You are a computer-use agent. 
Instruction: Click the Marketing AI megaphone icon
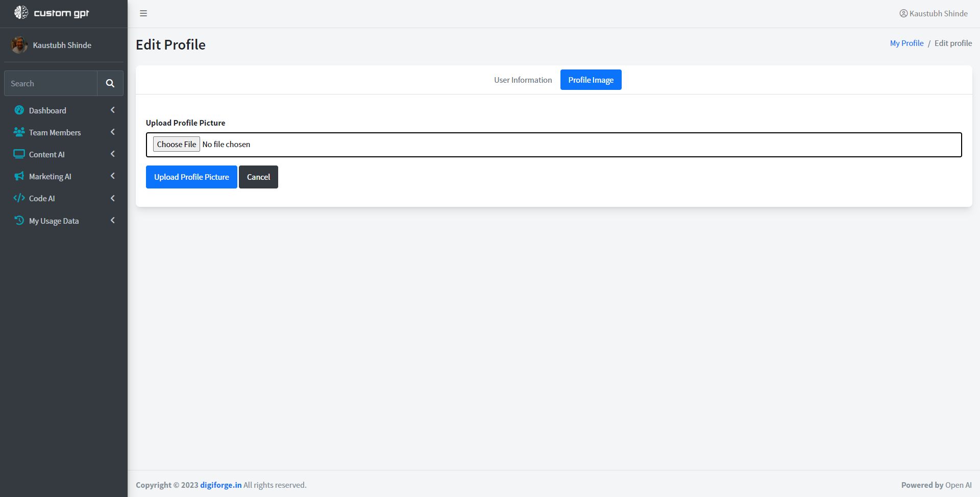(x=19, y=176)
